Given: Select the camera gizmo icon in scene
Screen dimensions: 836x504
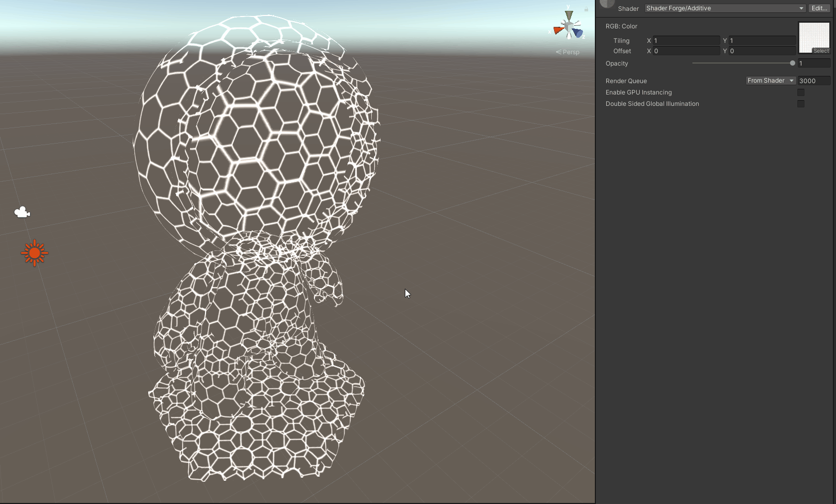Looking at the screenshot, I should [x=22, y=212].
